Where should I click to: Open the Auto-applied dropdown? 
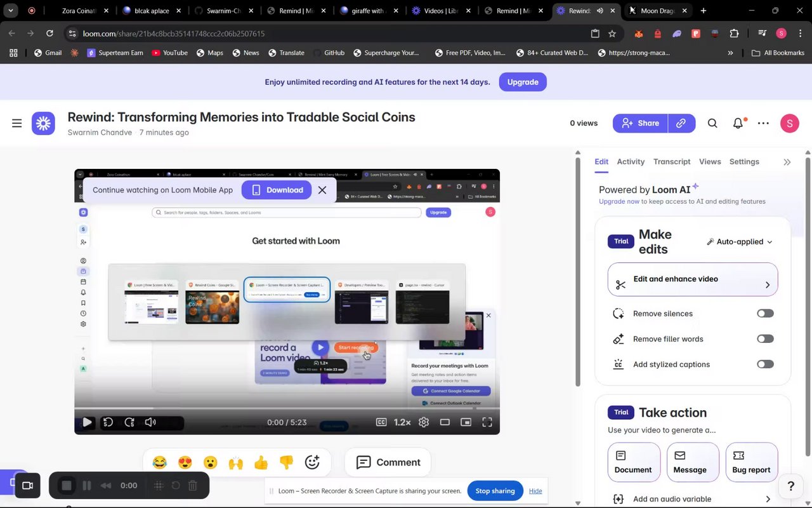(740, 242)
